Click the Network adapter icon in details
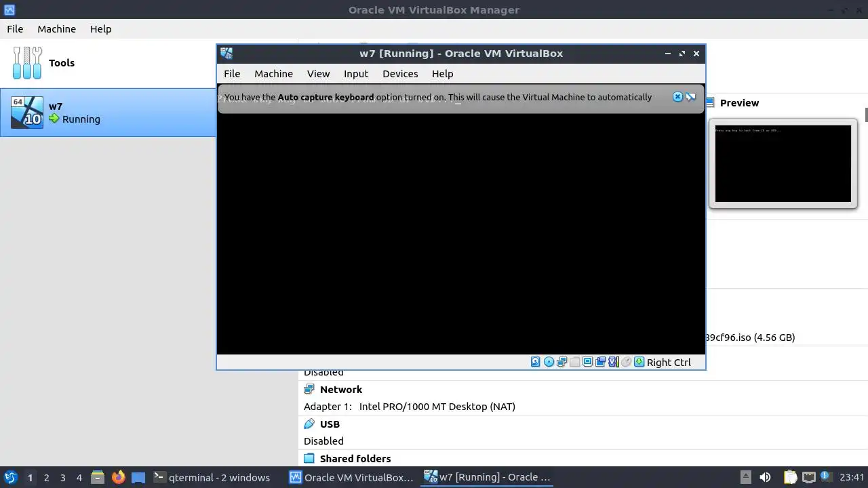The width and height of the screenshot is (868, 488). coord(309,390)
